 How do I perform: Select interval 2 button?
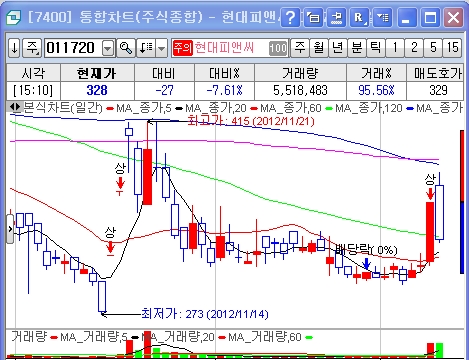(414, 48)
